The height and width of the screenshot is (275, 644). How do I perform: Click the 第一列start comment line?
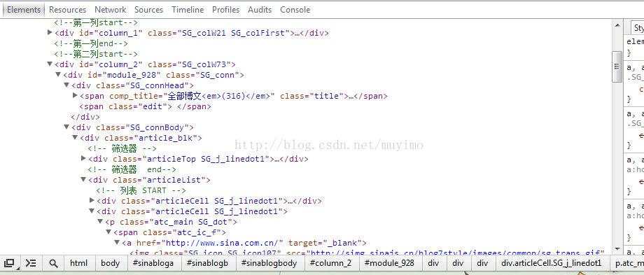96,22
